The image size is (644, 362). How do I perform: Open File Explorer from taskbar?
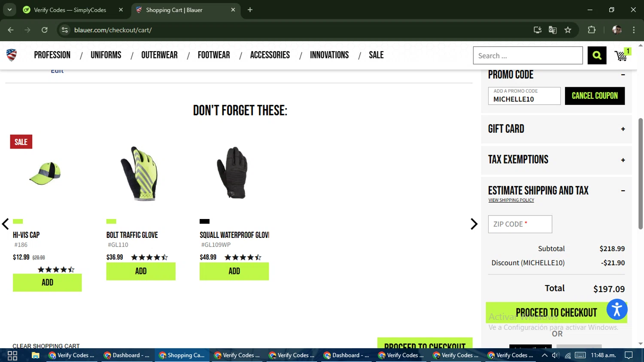tap(36, 355)
